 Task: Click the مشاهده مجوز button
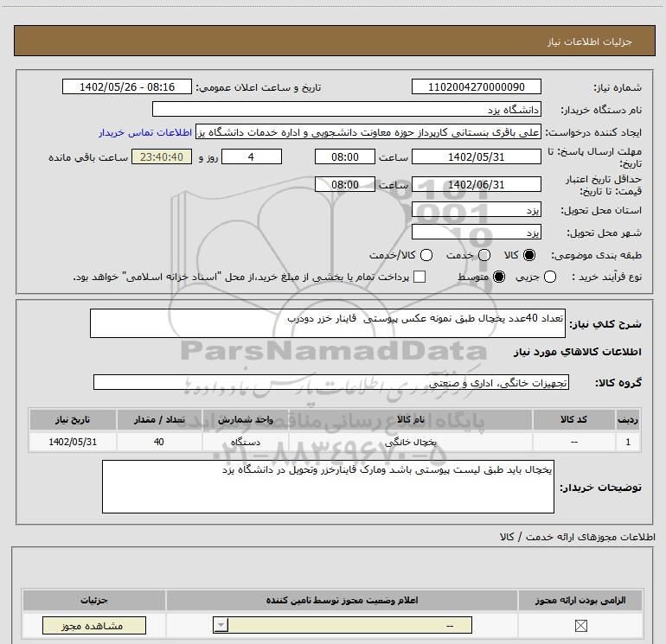pyautogui.click(x=94, y=625)
